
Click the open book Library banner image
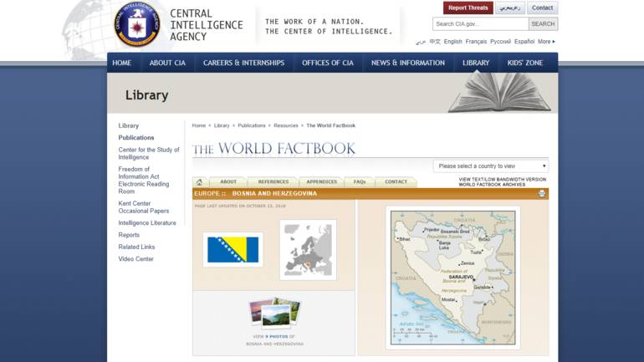[500, 92]
